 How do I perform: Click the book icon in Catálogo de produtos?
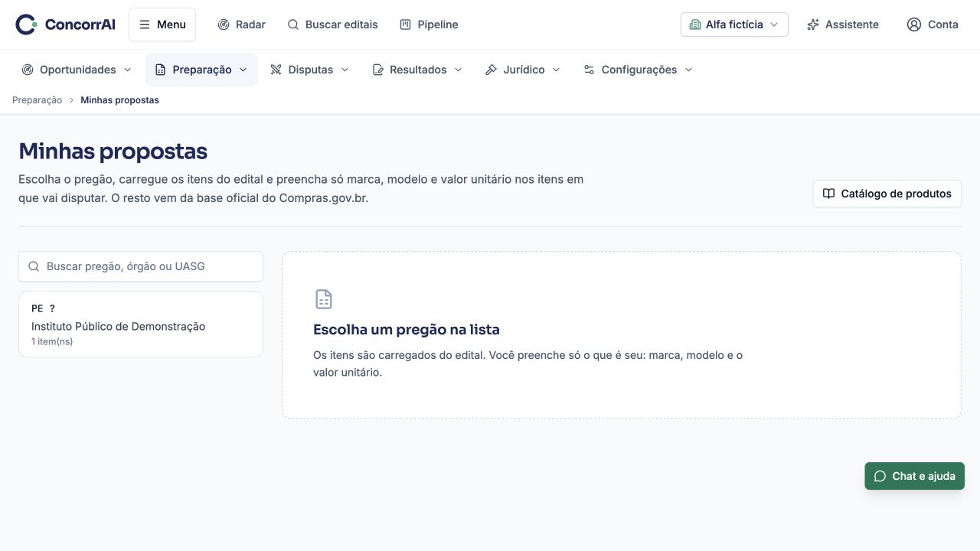(x=828, y=194)
